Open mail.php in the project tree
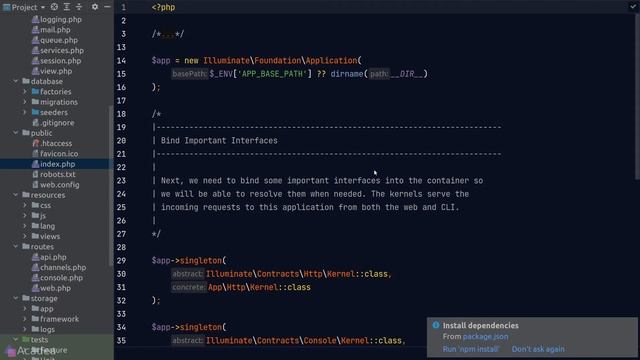 [x=55, y=29]
